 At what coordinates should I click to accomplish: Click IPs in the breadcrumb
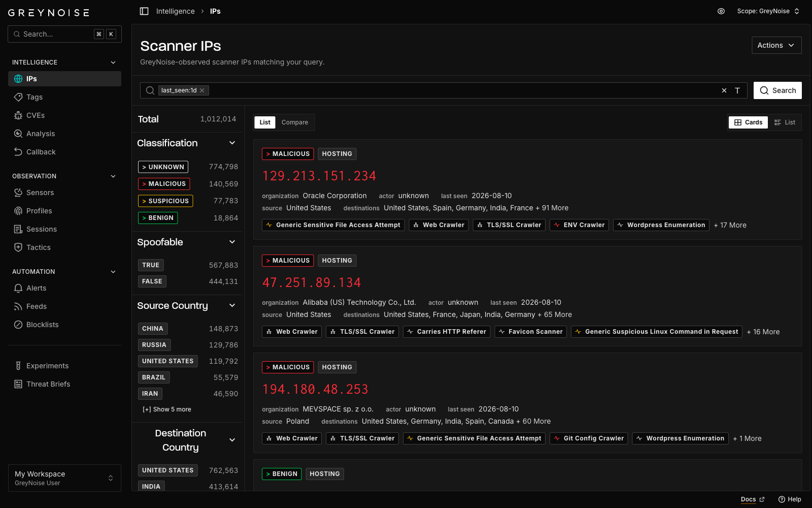pyautogui.click(x=215, y=11)
